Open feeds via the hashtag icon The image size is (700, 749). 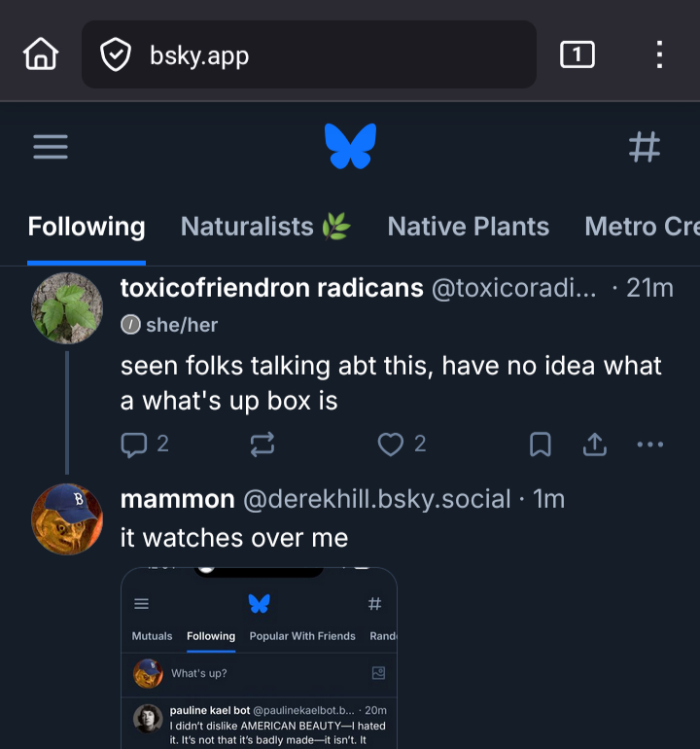click(644, 147)
